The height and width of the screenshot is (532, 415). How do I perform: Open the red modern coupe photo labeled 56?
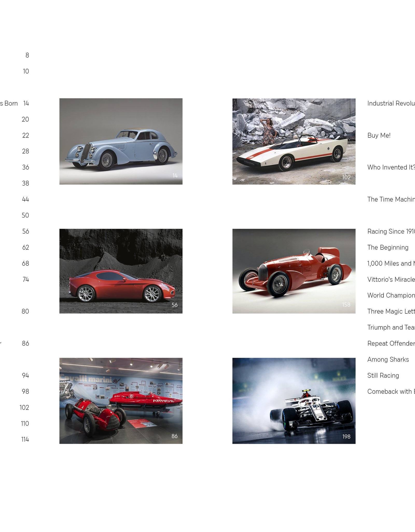pyautogui.click(x=121, y=271)
